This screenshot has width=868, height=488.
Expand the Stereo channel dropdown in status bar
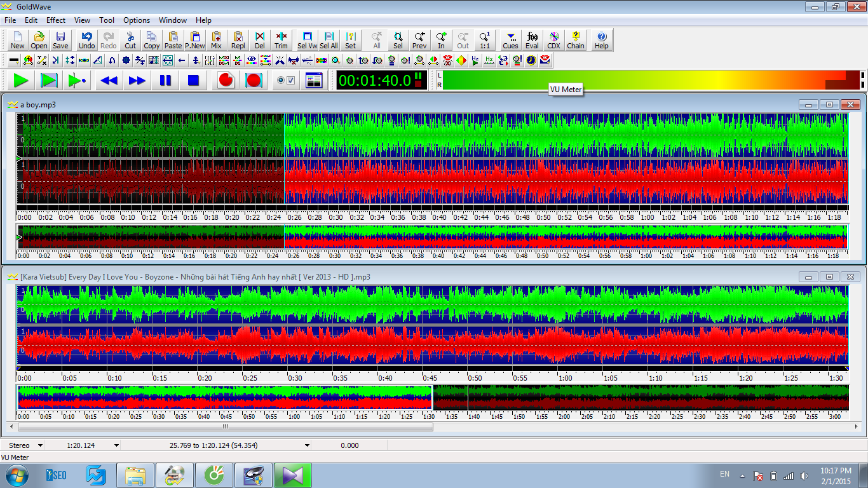(x=41, y=446)
